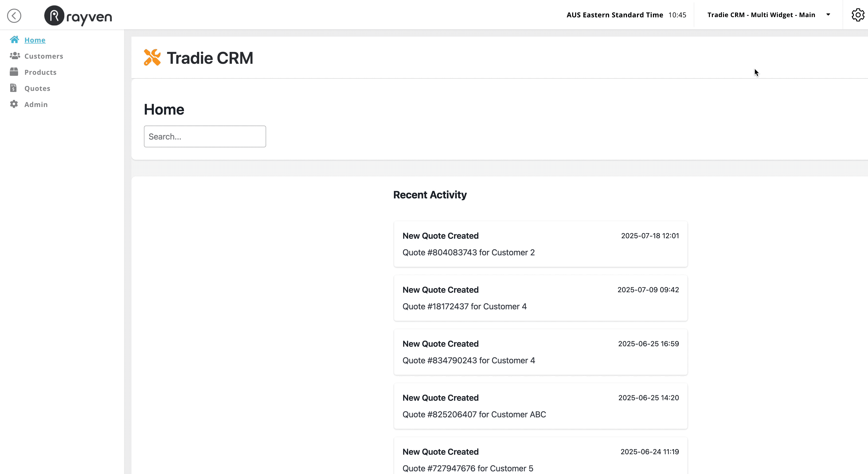Expand the Tradie CRM dashboard dropdown arrow
The height and width of the screenshot is (474, 868).
tap(828, 14)
